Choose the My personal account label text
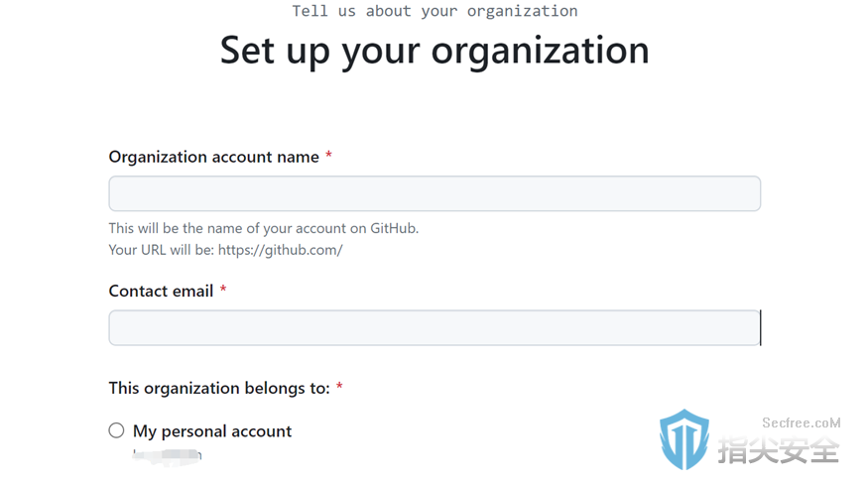The image size is (868, 483). click(212, 431)
